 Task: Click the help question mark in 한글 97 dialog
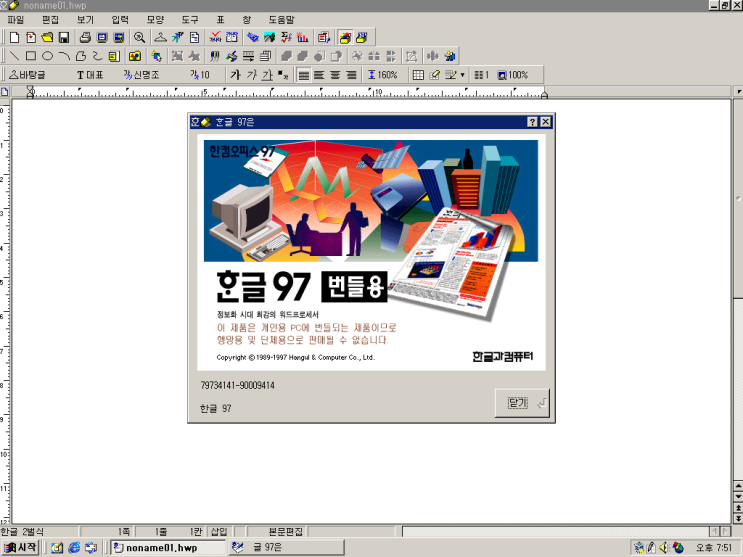pos(533,122)
